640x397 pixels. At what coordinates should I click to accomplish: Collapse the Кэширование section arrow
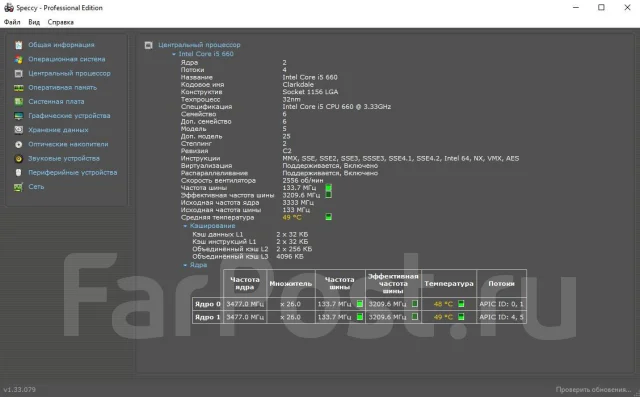[x=185, y=226]
